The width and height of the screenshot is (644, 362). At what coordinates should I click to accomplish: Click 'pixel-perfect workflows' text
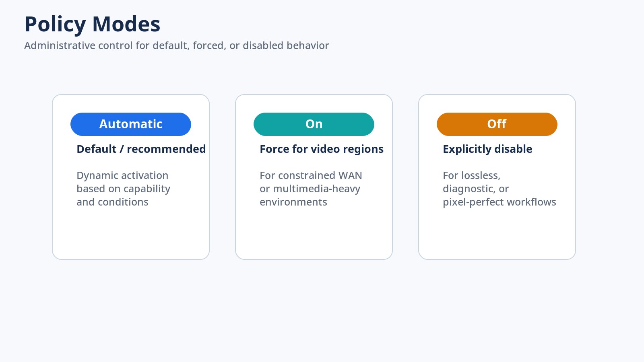(500, 202)
